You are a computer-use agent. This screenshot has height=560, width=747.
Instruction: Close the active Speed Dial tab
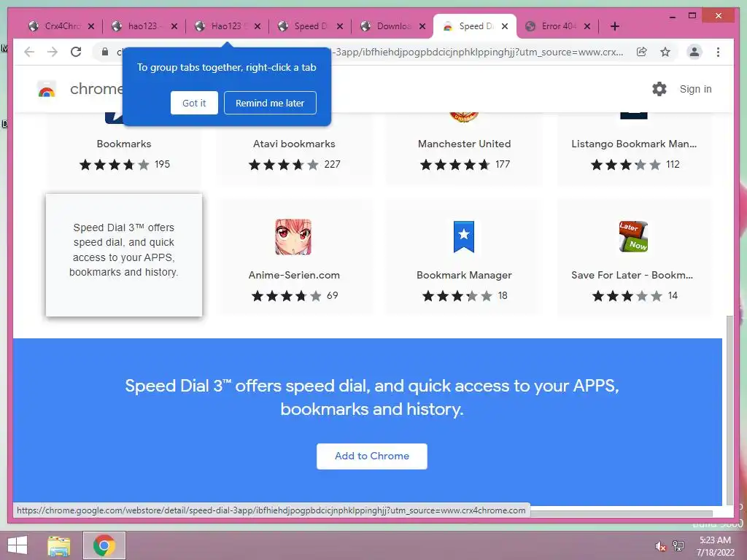pyautogui.click(x=505, y=26)
